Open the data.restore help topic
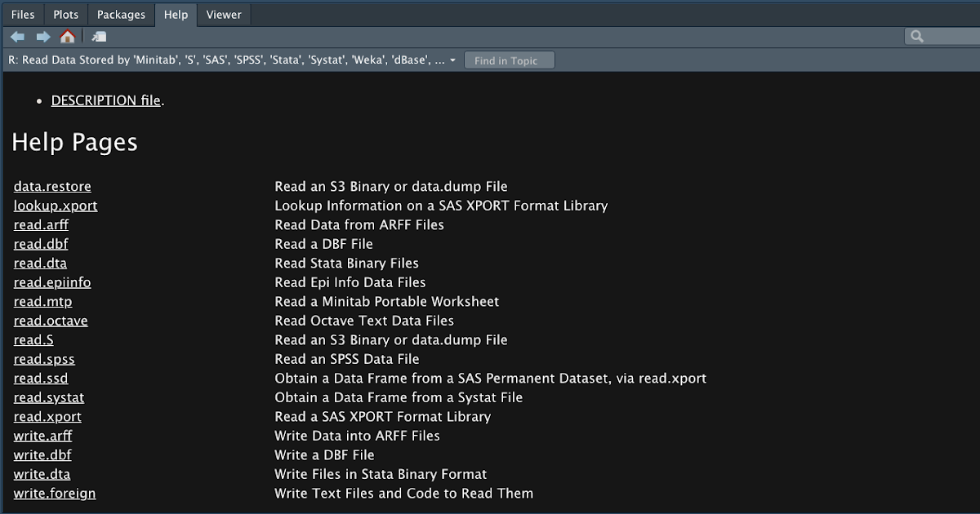980x514 pixels. point(52,186)
